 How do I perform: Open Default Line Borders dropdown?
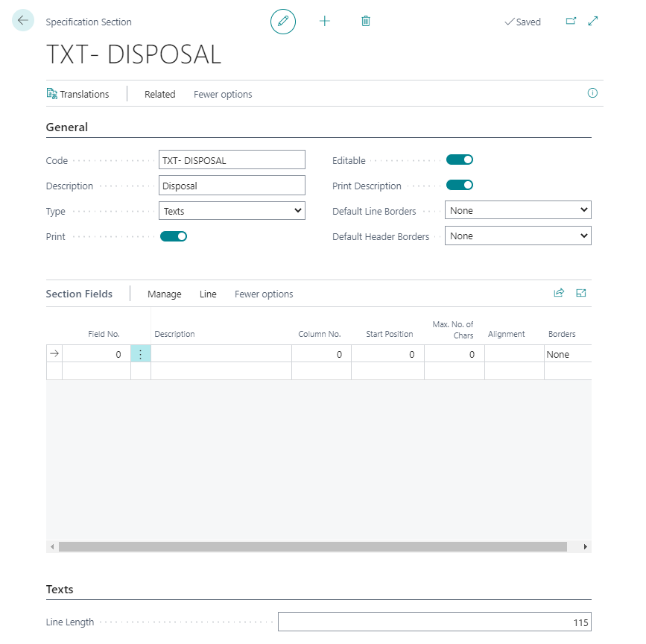(518, 210)
